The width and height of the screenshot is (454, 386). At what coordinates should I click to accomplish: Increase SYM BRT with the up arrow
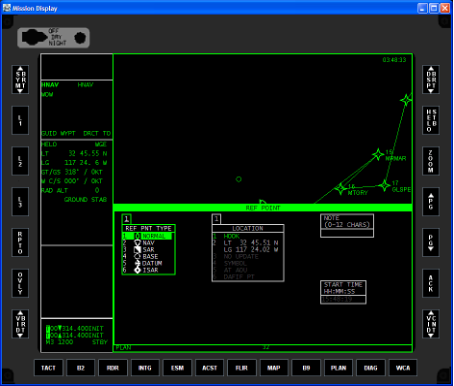tap(20, 69)
